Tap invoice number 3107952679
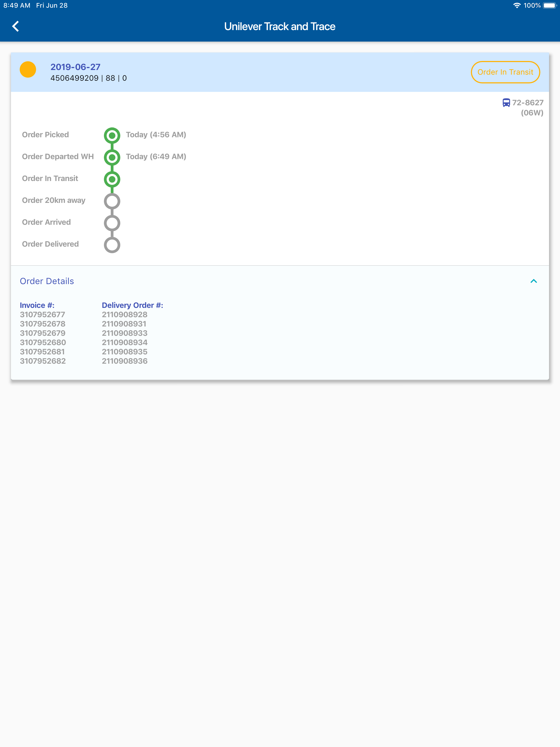Viewport: 560px width, 747px height. 43,333
